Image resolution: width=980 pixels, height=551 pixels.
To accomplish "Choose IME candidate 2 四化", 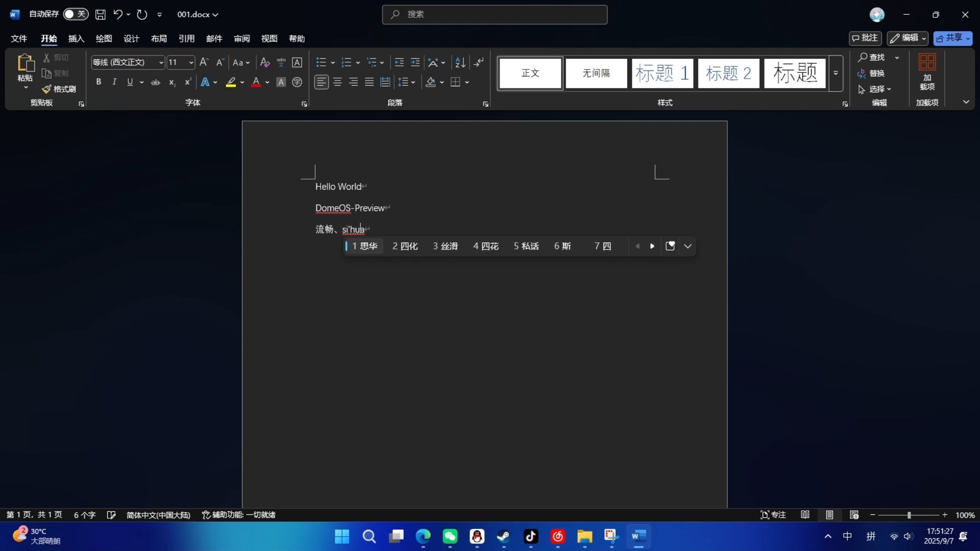I will [405, 246].
